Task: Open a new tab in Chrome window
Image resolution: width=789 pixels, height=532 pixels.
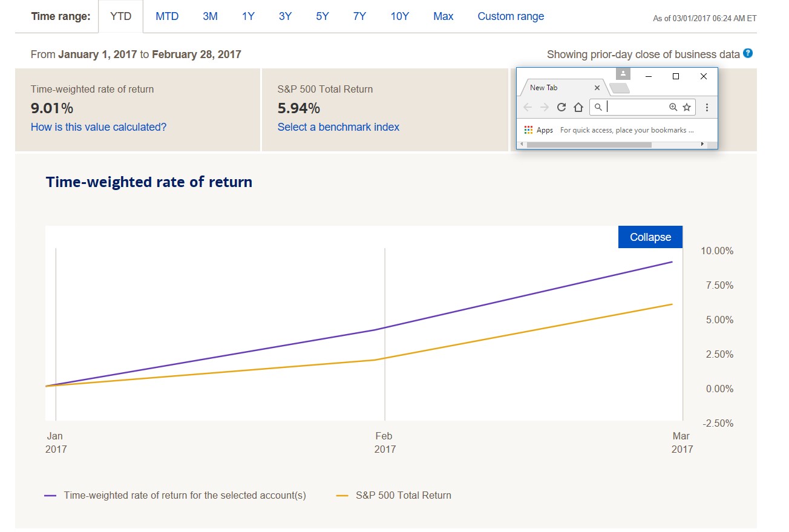Action: [x=619, y=88]
